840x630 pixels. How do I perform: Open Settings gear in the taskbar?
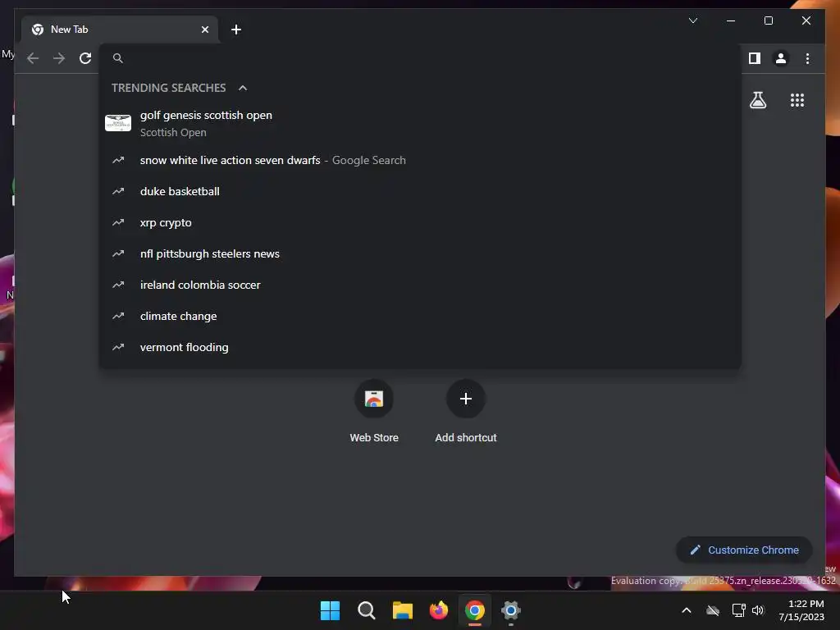511,610
